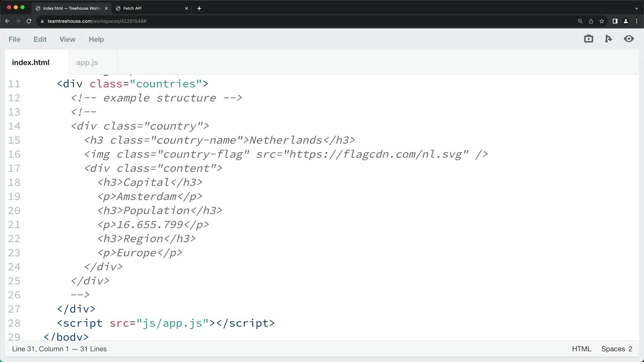The height and width of the screenshot is (362, 644).
Task: Change the HTML language mode in status bar
Action: (x=582, y=349)
